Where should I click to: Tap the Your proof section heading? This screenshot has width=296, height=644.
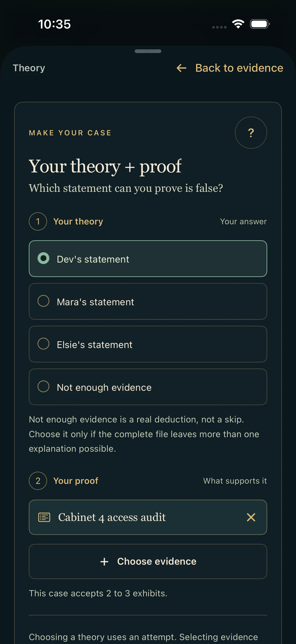tap(76, 481)
